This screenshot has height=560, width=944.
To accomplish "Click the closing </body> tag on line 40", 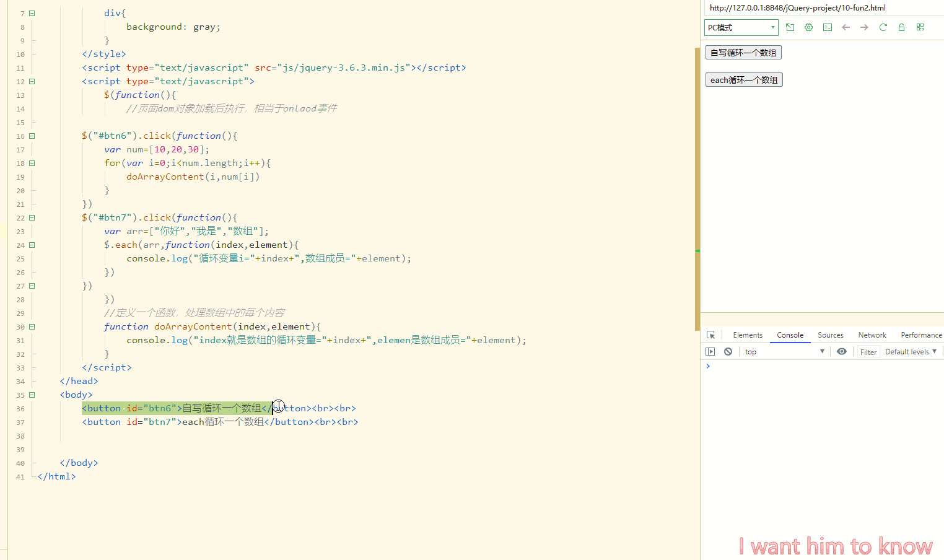I will (x=79, y=463).
